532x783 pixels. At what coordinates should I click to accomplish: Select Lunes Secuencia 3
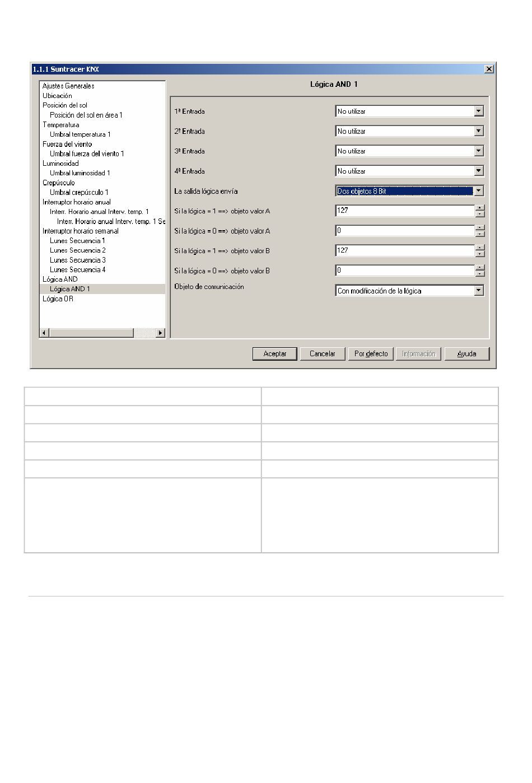(x=78, y=260)
